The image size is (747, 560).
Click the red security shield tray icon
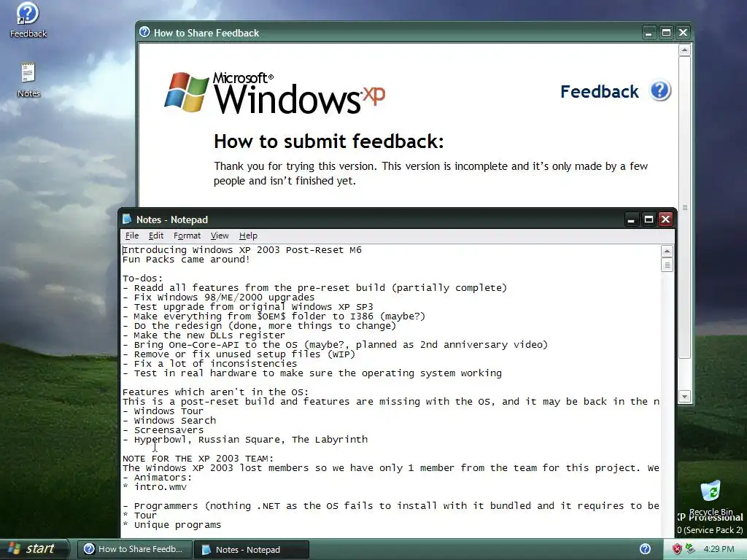(x=676, y=549)
